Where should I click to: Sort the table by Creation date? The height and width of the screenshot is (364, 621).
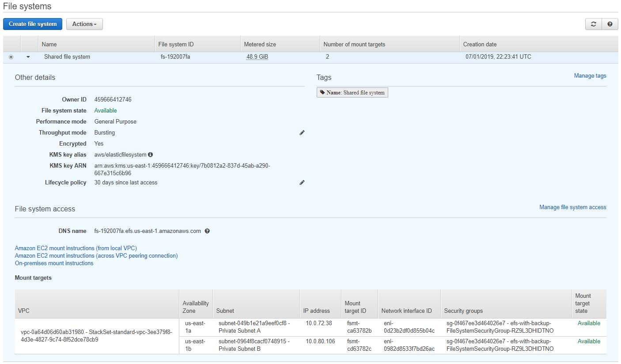pos(480,44)
